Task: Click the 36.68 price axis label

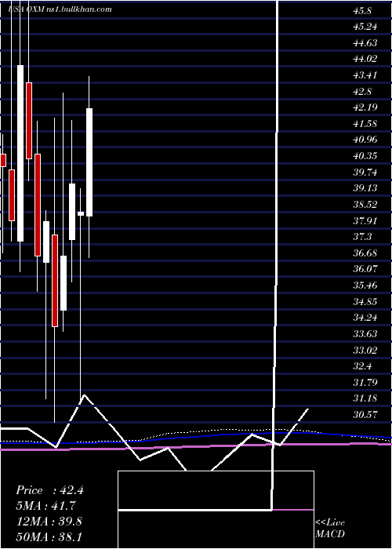Action: pyautogui.click(x=365, y=253)
